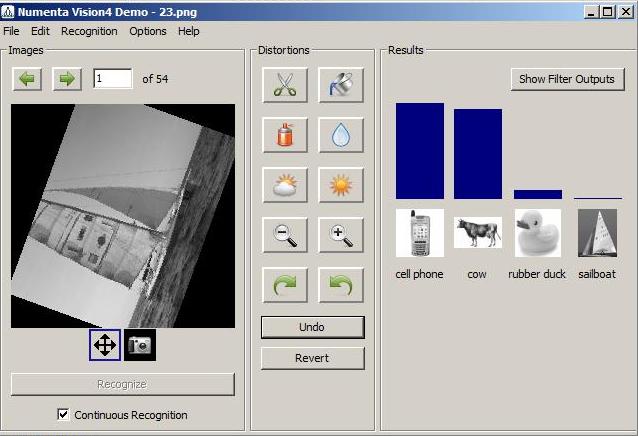The height and width of the screenshot is (436, 638).
Task: Click the Revert button
Action: pyautogui.click(x=312, y=358)
